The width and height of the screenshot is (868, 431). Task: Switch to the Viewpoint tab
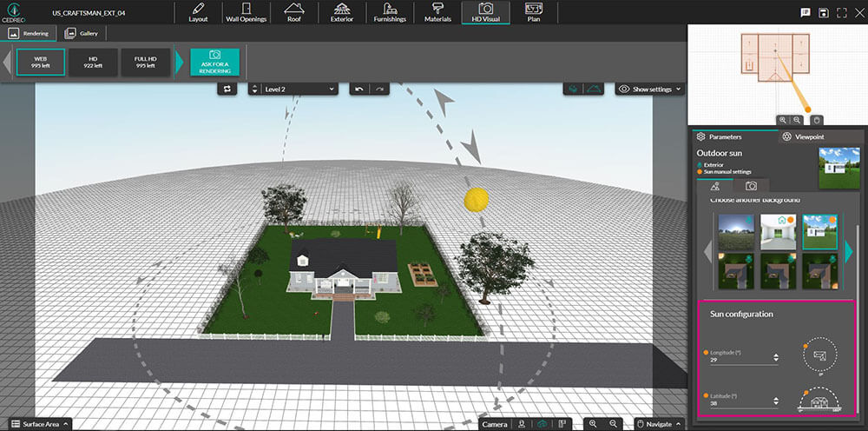(803, 136)
